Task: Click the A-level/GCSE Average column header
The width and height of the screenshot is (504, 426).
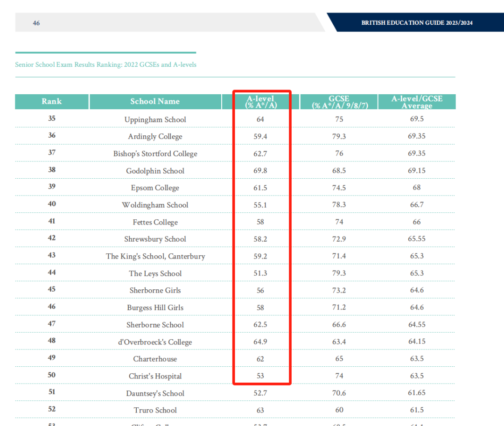Action: coord(417,102)
